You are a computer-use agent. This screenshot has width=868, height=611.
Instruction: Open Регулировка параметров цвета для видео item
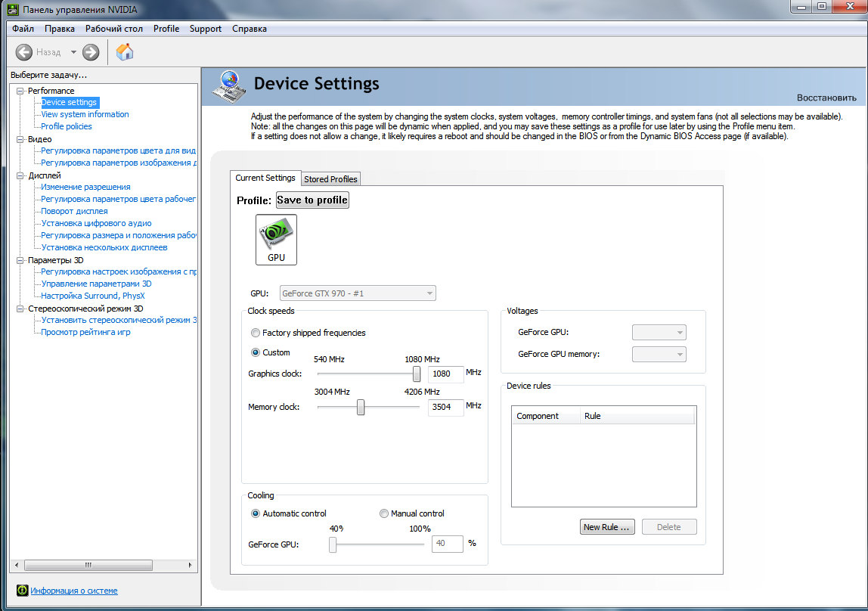pyautogui.click(x=119, y=151)
